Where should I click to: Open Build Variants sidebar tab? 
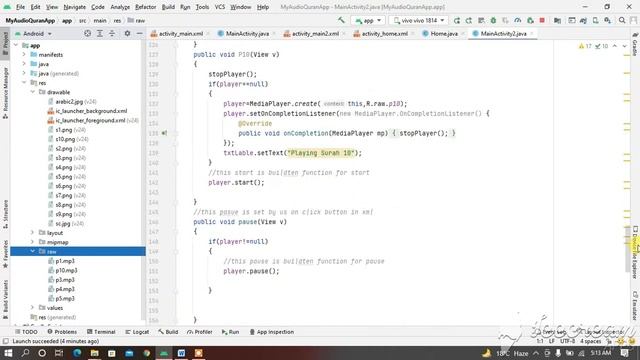5,299
